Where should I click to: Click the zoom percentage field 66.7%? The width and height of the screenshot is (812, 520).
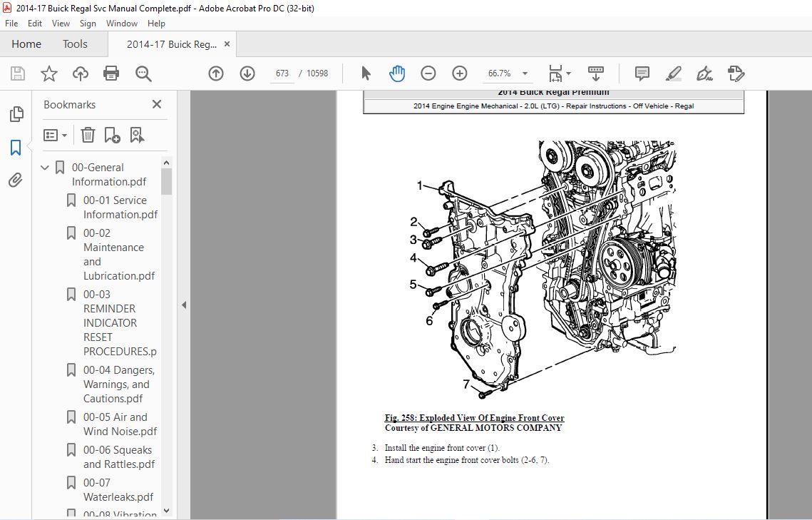pyautogui.click(x=500, y=73)
